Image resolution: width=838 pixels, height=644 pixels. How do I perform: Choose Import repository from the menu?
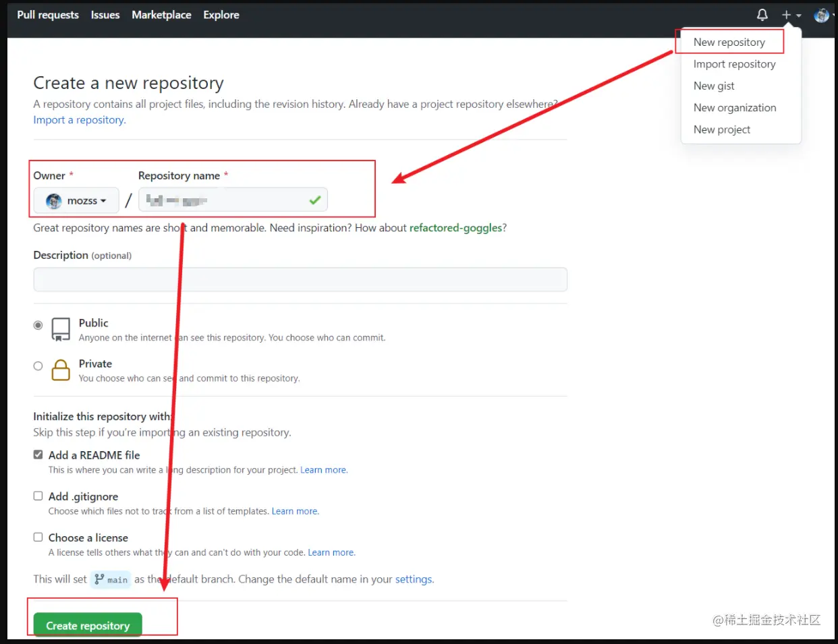[x=734, y=64]
